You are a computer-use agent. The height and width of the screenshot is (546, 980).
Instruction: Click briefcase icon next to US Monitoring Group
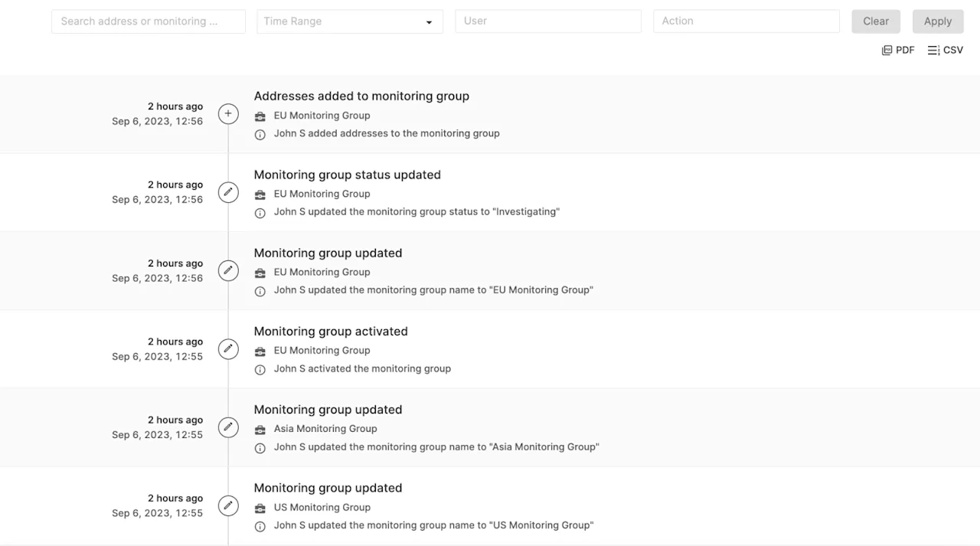[260, 508]
